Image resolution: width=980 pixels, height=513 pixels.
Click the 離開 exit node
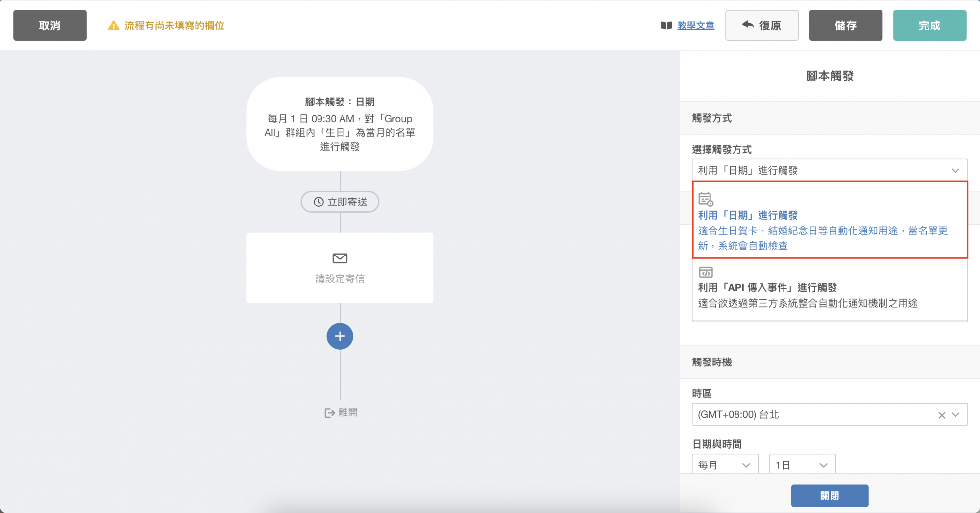341,412
